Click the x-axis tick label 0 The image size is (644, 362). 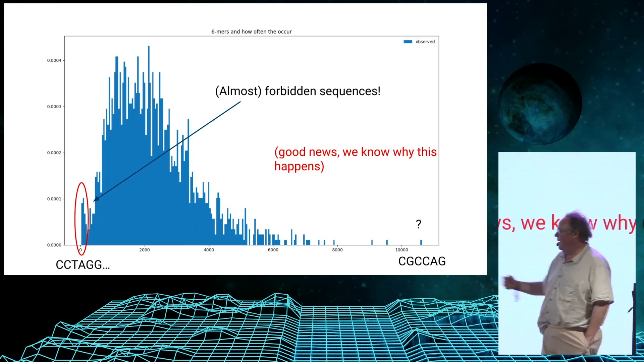tap(80, 250)
